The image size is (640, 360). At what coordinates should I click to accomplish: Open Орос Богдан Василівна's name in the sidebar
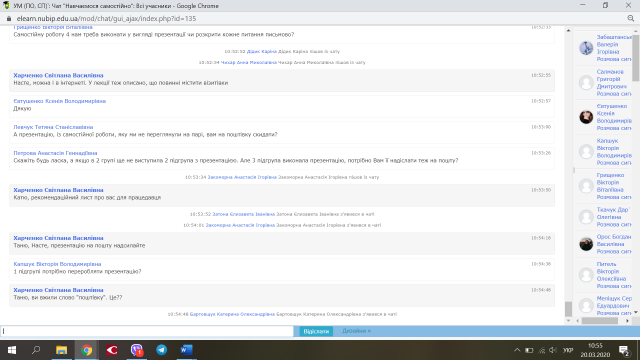tap(613, 240)
